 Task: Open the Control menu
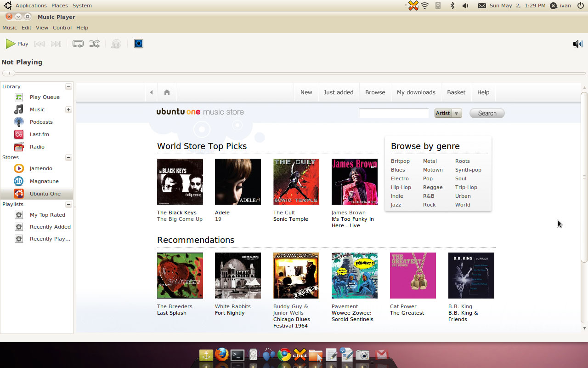coord(62,28)
